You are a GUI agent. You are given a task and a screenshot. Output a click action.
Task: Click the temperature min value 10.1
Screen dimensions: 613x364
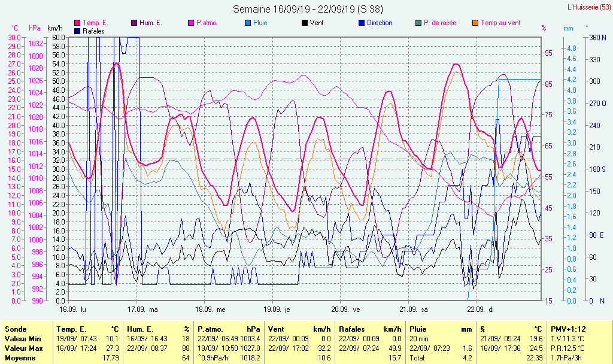point(113,339)
